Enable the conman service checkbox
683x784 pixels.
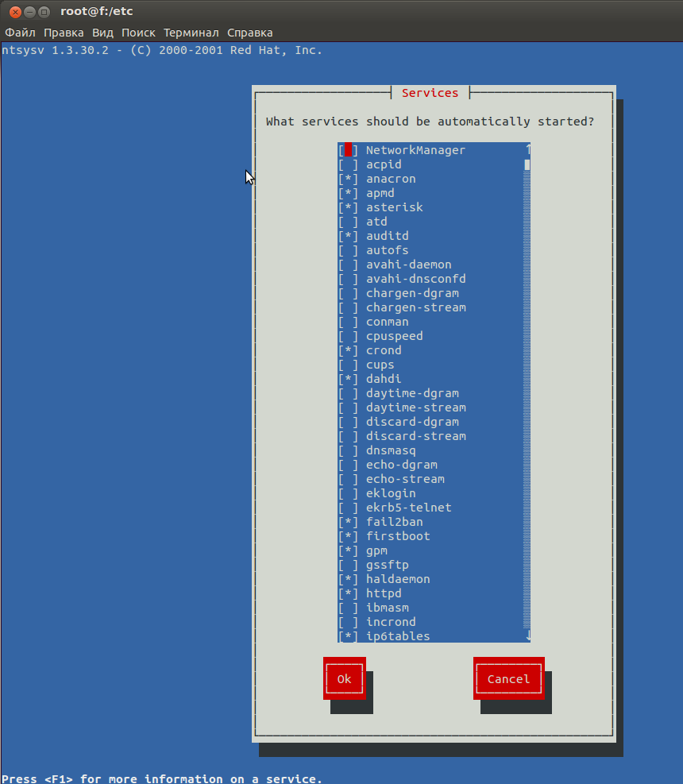tap(349, 322)
